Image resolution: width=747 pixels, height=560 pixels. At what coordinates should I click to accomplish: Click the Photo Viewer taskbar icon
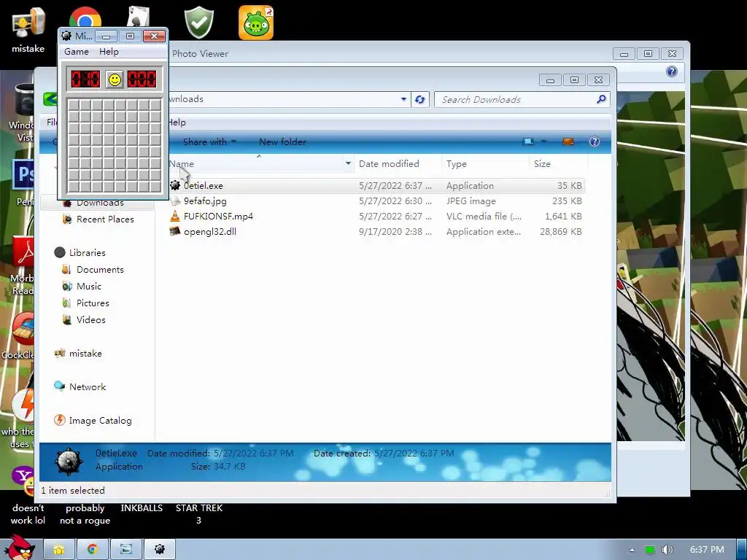(x=125, y=550)
